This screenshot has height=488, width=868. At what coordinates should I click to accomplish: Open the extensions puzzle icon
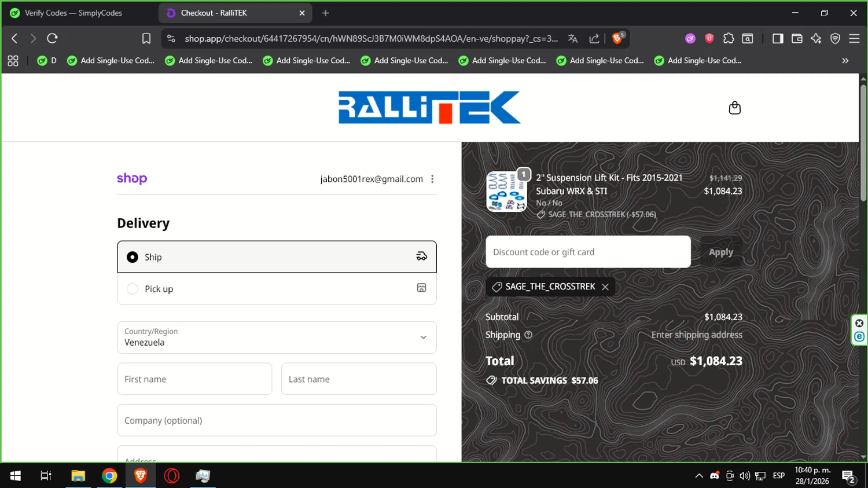(729, 38)
